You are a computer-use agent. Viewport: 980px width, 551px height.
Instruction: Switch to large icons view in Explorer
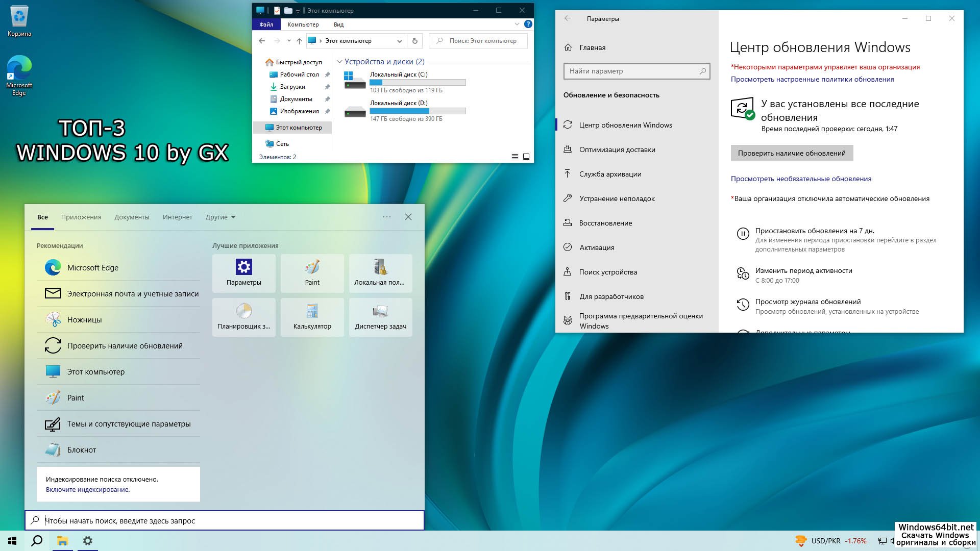tap(526, 157)
